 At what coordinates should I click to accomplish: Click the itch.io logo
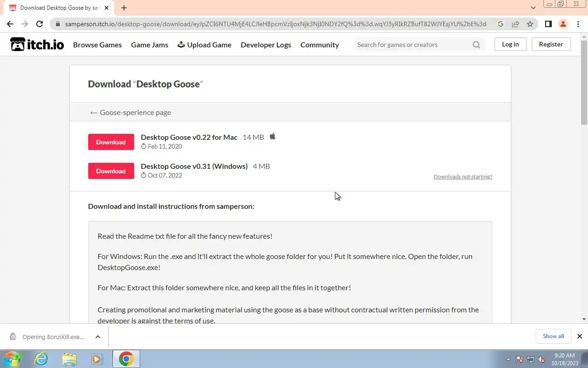coord(37,45)
